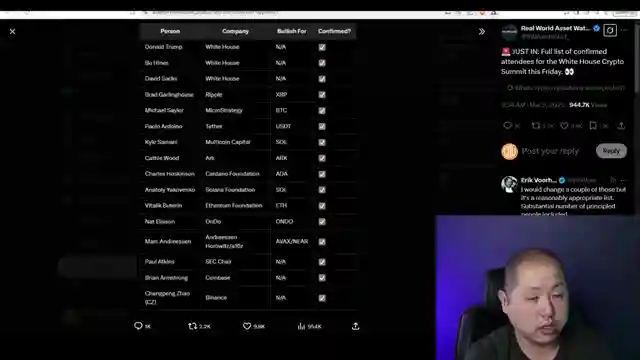This screenshot has width=640, height=360.
Task: Toggle the Confirmed checkbox for Vitalik Buterin
Action: pyautogui.click(x=322, y=206)
